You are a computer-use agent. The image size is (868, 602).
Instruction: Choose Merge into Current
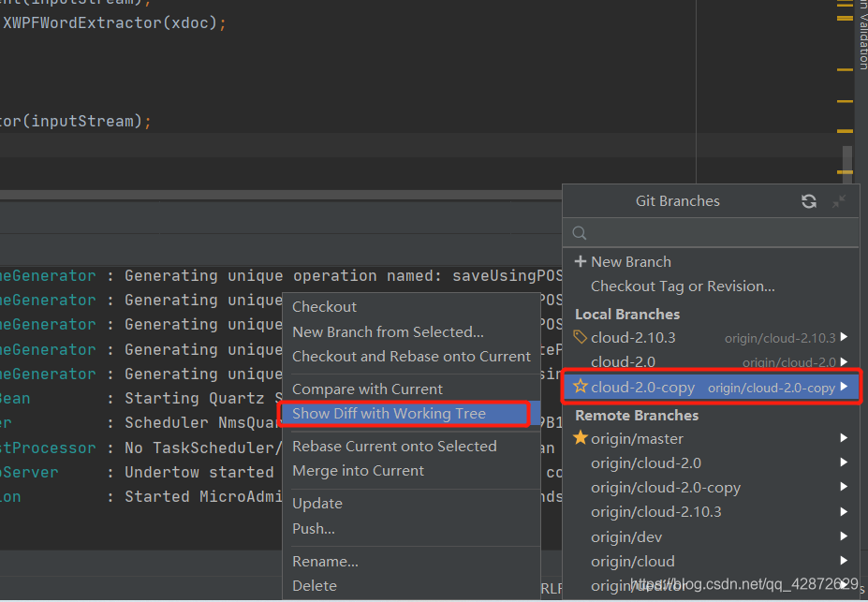pos(411,470)
